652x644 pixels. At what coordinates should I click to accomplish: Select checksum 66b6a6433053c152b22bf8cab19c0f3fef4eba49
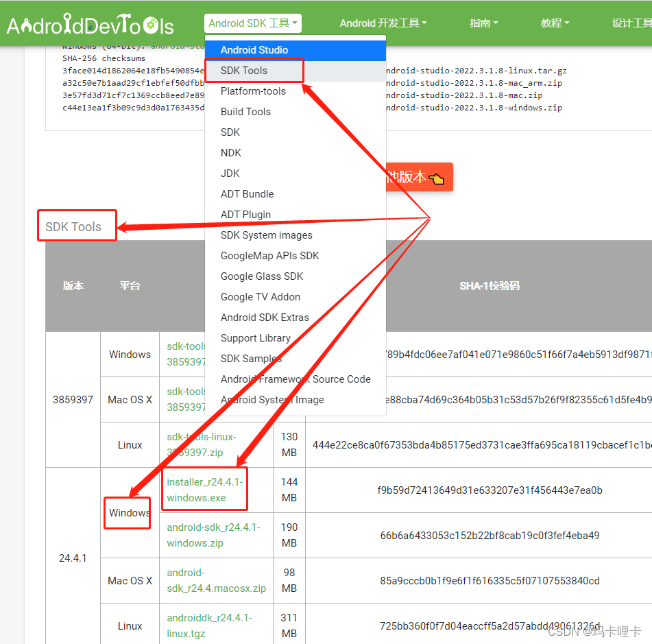490,536
